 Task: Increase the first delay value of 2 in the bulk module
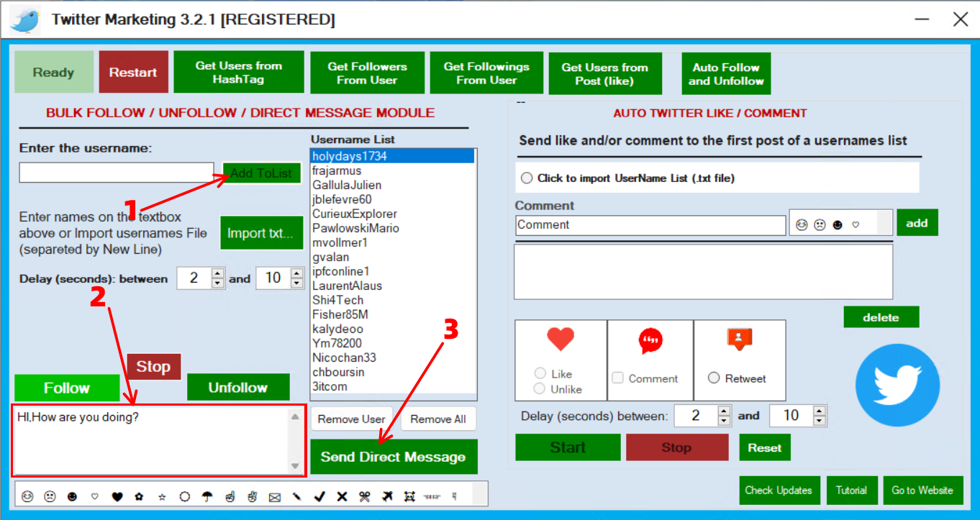(218, 273)
